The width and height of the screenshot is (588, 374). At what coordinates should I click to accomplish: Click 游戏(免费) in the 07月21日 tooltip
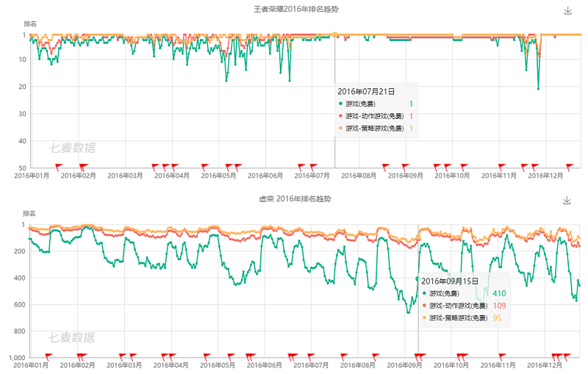pyautogui.click(x=360, y=104)
